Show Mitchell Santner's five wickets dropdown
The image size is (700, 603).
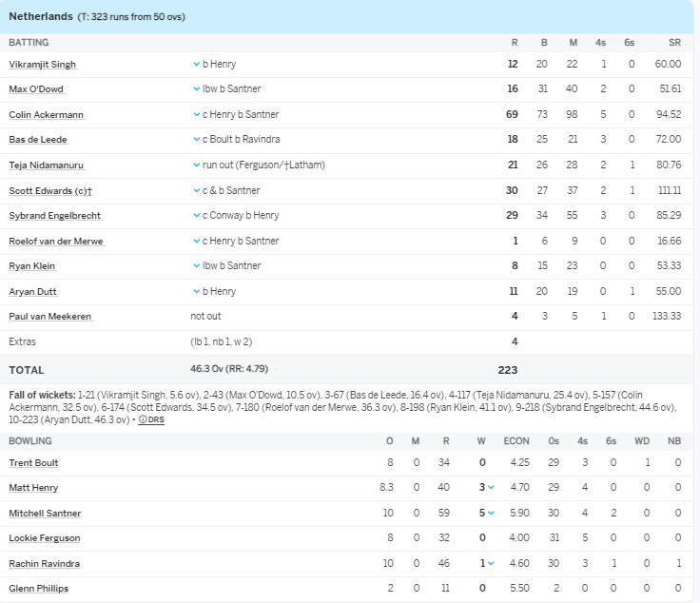click(x=493, y=514)
